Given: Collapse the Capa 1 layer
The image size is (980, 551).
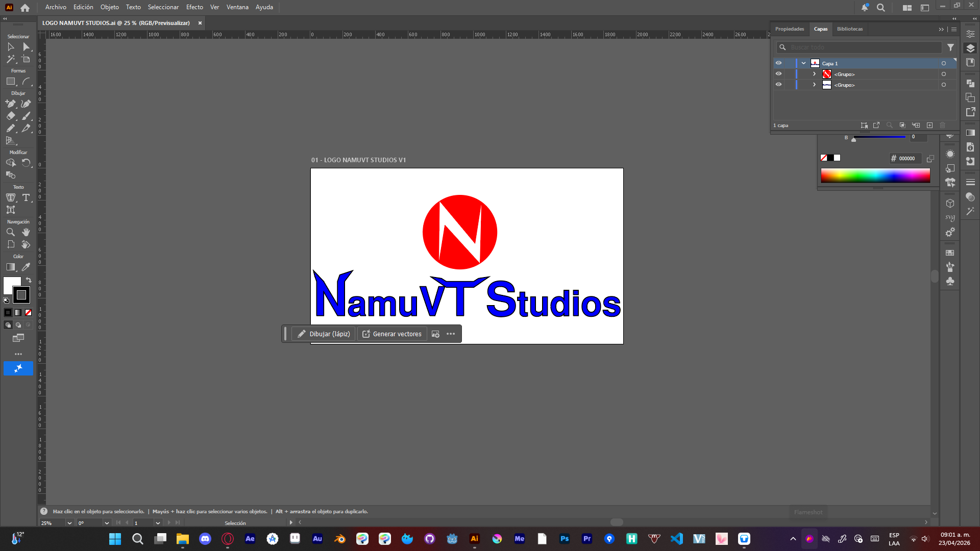Looking at the screenshot, I should click(x=803, y=63).
